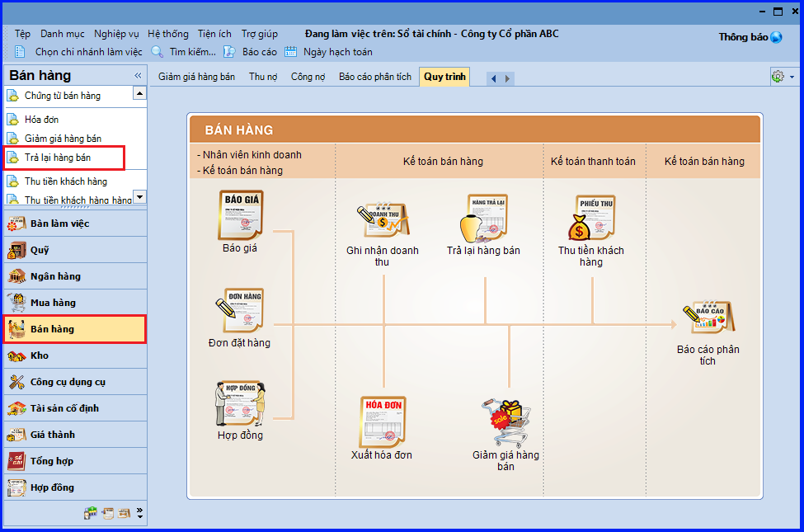Open Giảm giá hàng bán shopping cart icon

click(x=505, y=423)
